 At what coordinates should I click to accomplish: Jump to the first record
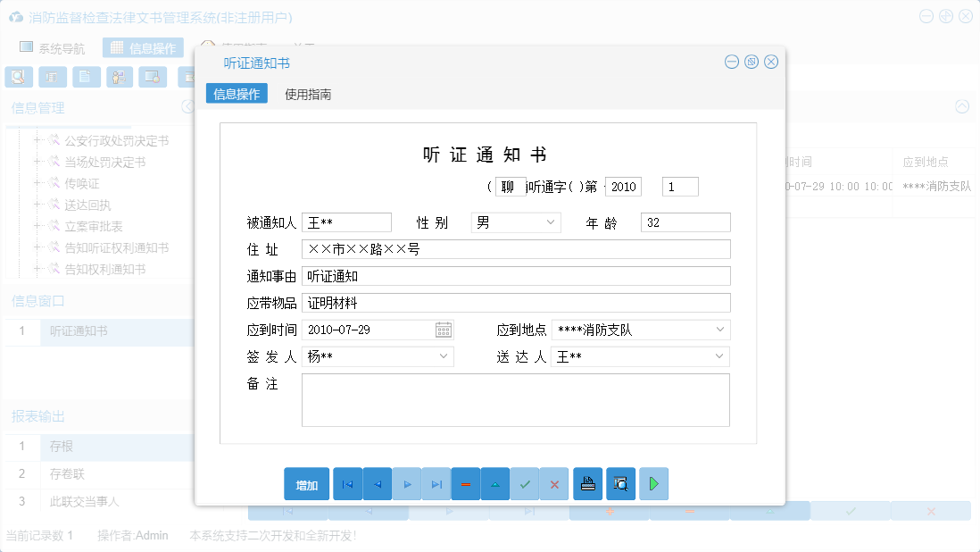347,483
